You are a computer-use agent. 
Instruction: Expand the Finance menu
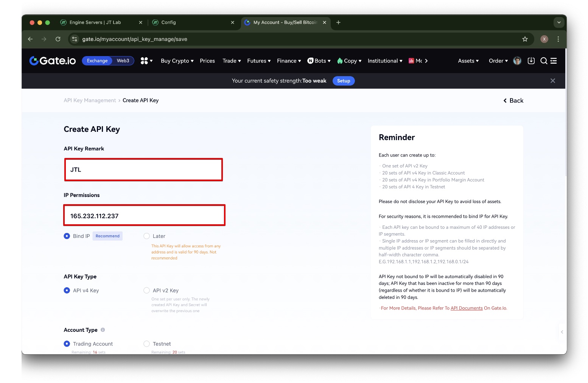coord(289,61)
